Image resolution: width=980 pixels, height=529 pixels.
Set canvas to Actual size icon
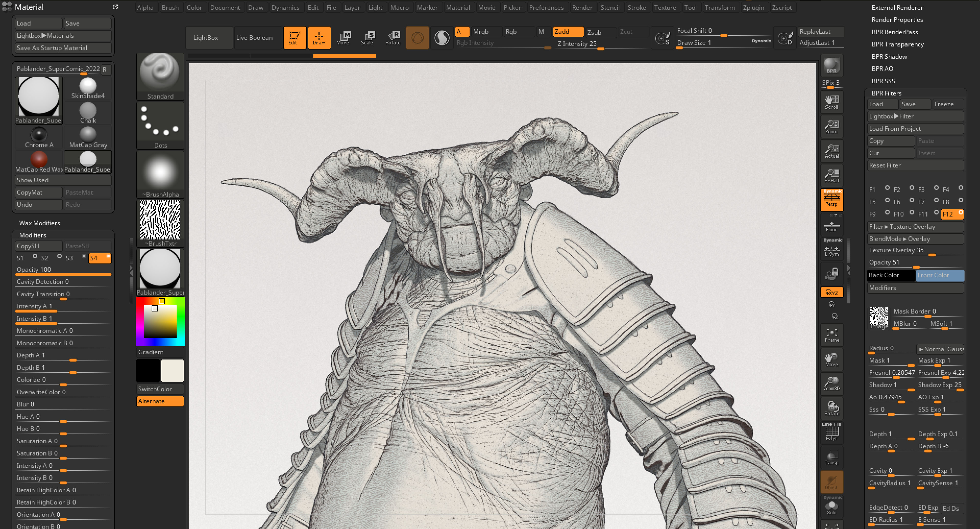832,151
